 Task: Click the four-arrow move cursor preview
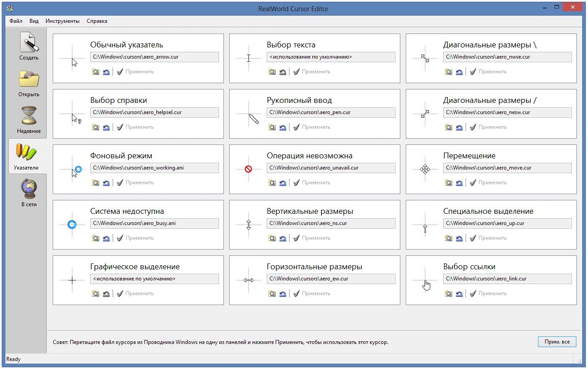click(425, 169)
